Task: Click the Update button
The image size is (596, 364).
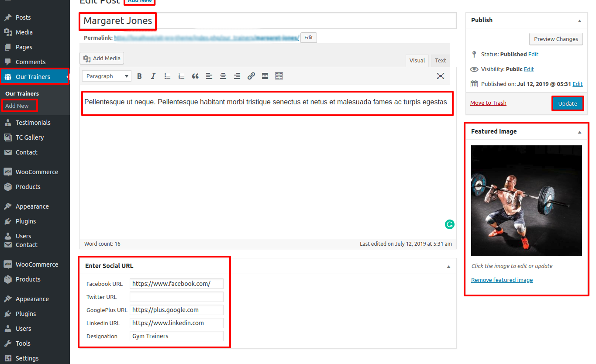Action: pyautogui.click(x=568, y=103)
